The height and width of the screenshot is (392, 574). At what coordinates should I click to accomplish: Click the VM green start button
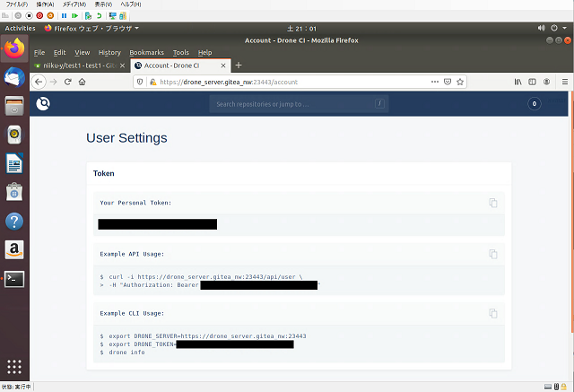point(74,16)
